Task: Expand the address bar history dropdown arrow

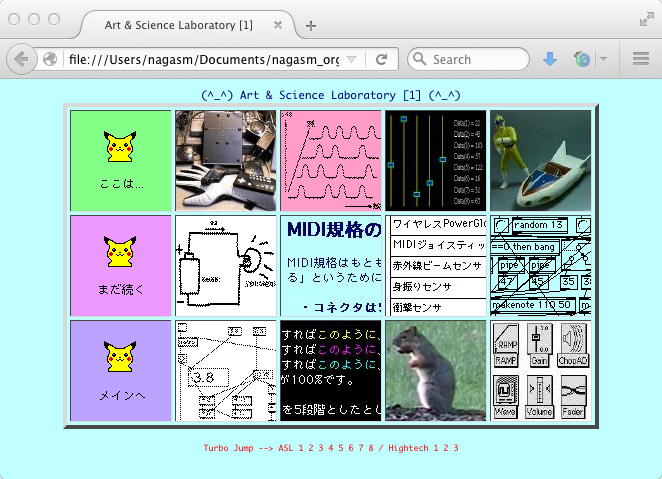Action: click(351, 59)
